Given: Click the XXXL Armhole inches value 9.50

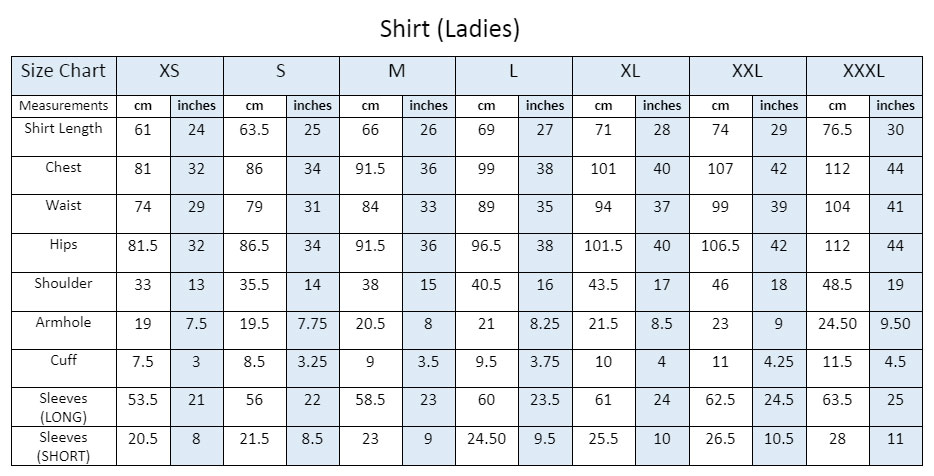Looking at the screenshot, I should (895, 324).
